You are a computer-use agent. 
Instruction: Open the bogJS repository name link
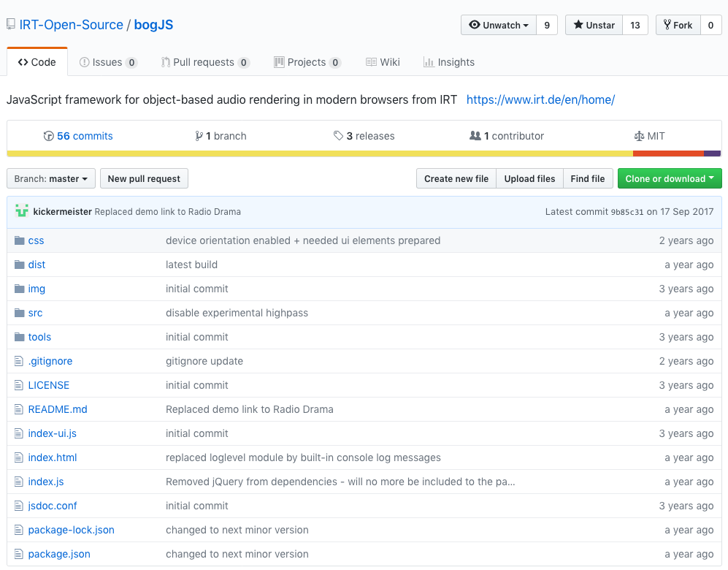pyautogui.click(x=153, y=25)
